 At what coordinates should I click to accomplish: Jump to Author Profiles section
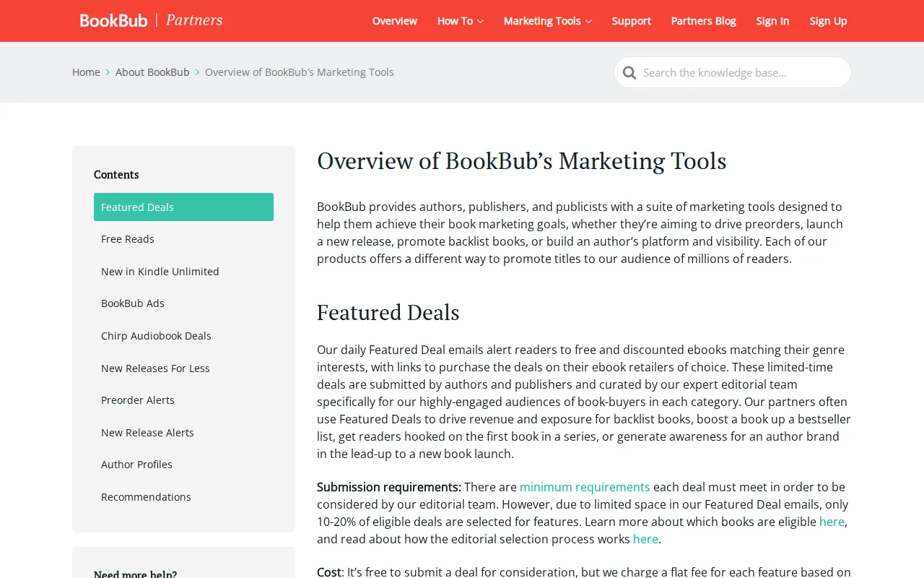tap(183, 465)
